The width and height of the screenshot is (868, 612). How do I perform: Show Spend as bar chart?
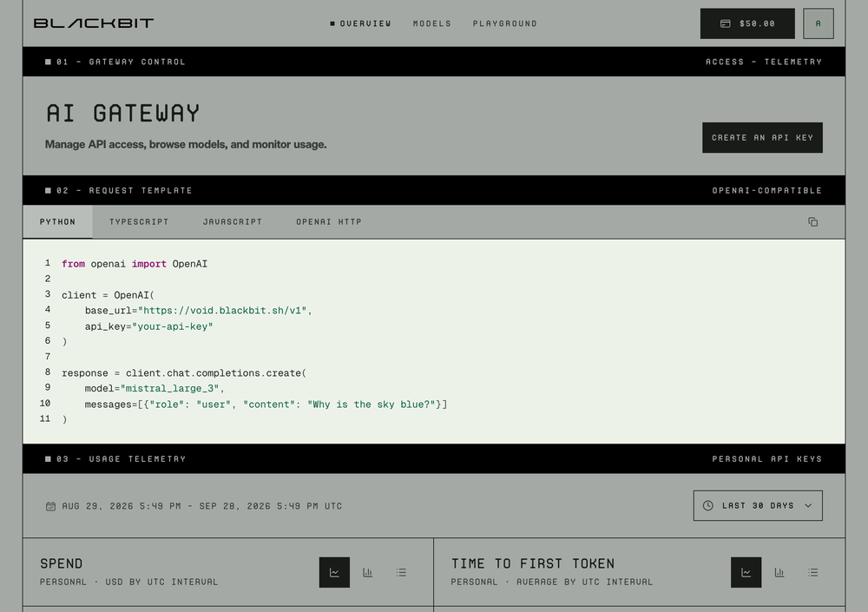367,573
